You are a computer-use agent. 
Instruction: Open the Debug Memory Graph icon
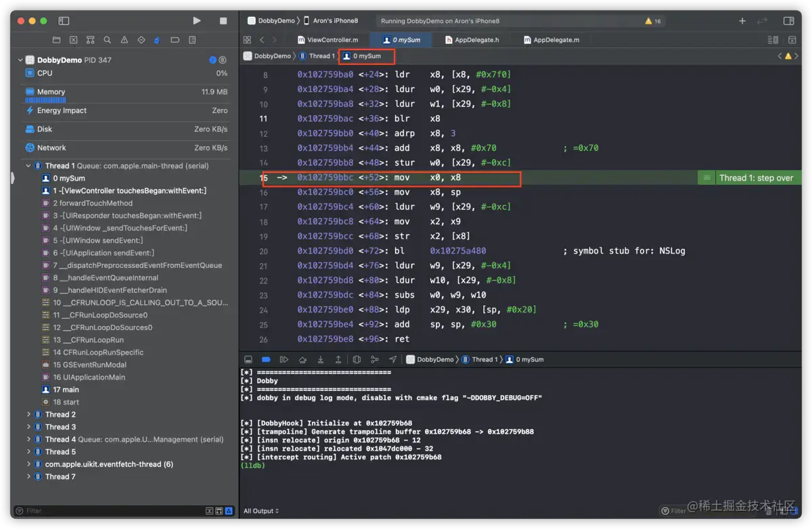coord(374,359)
